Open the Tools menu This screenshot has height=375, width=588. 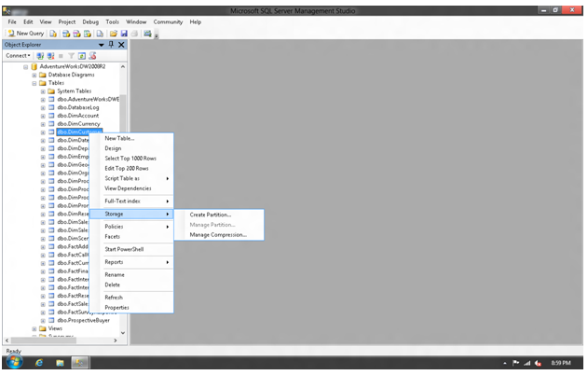tap(112, 21)
